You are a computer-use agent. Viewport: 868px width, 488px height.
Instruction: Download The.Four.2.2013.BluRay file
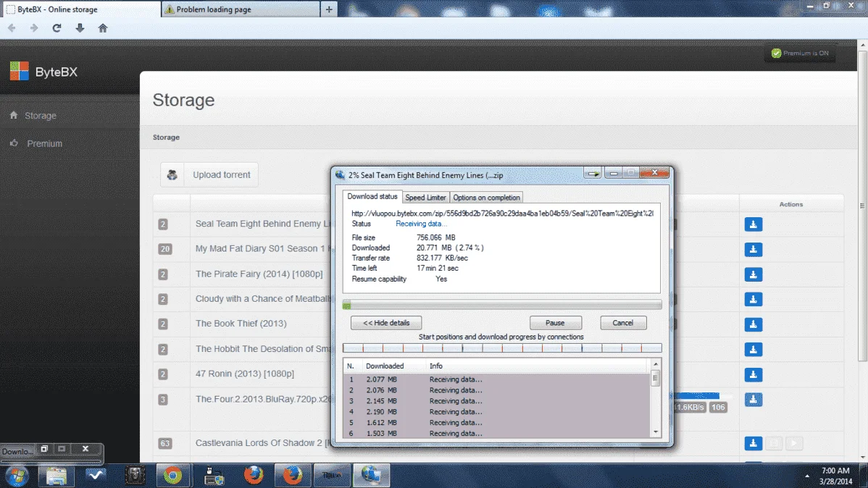[754, 400]
